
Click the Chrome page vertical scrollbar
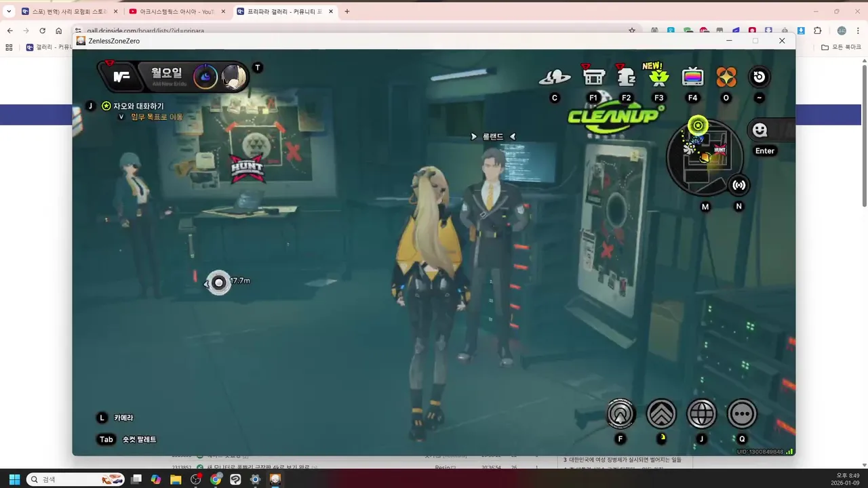[864, 136]
